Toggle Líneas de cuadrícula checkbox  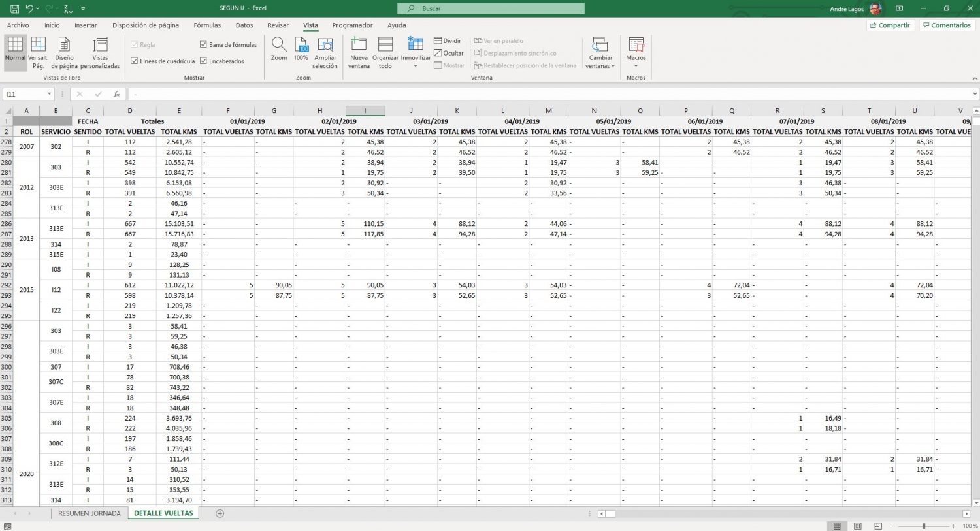click(134, 61)
